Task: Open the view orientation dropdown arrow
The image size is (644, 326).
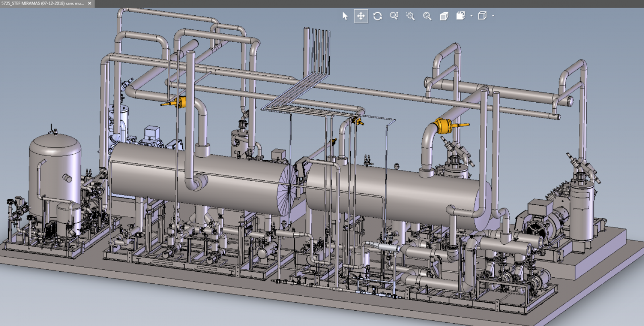Action: click(x=493, y=16)
